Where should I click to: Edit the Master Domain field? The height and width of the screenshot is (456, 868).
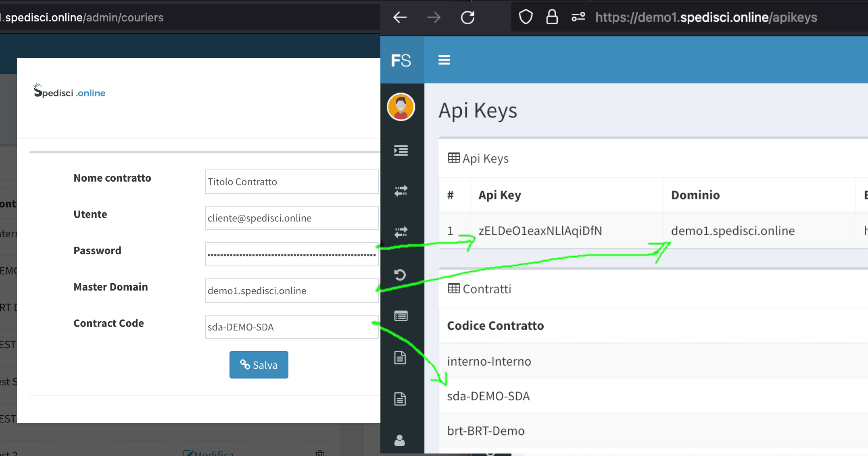pos(292,291)
